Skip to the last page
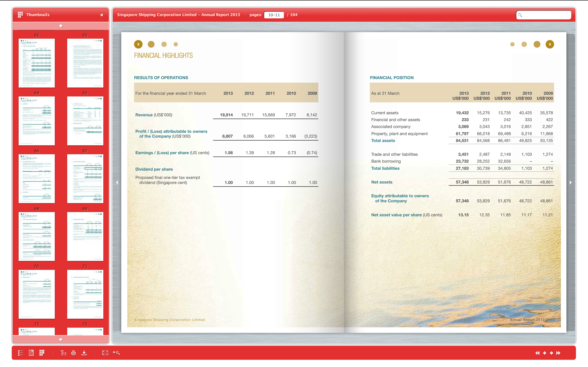 [x=559, y=353]
